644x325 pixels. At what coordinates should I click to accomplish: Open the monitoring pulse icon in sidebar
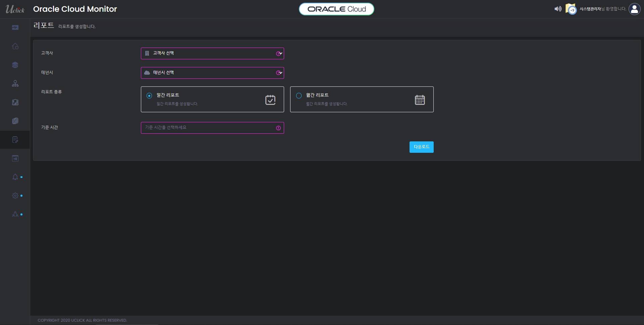tap(15, 27)
